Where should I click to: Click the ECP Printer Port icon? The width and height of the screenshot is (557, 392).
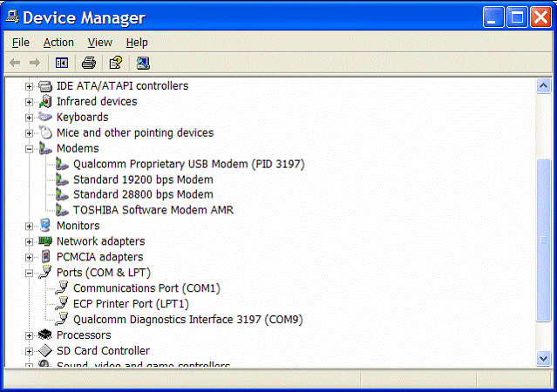click(x=62, y=304)
